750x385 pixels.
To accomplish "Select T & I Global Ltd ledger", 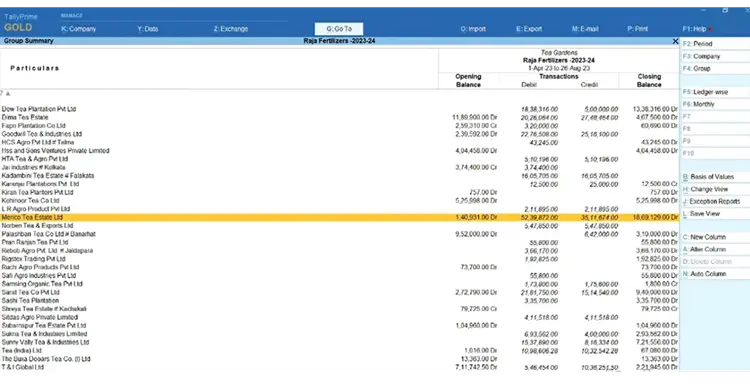I will pyautogui.click(x=22, y=367).
